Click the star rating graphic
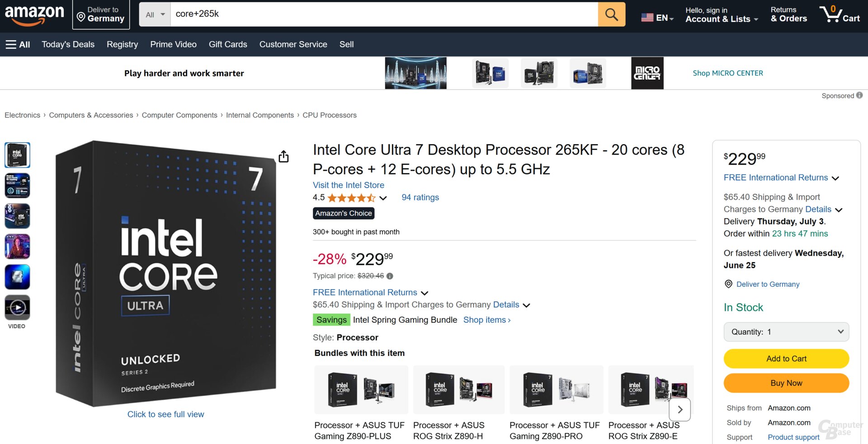The width and height of the screenshot is (868, 444). click(x=351, y=198)
